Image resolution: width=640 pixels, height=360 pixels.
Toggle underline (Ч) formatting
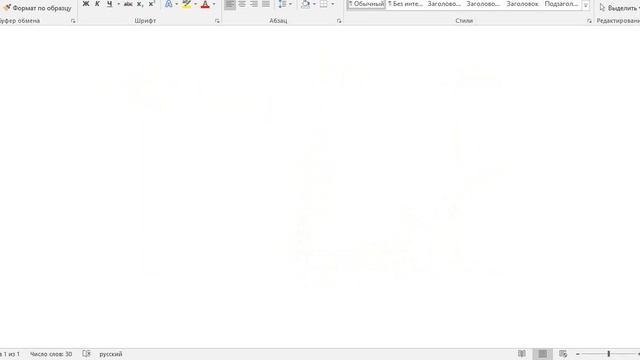[109, 4]
